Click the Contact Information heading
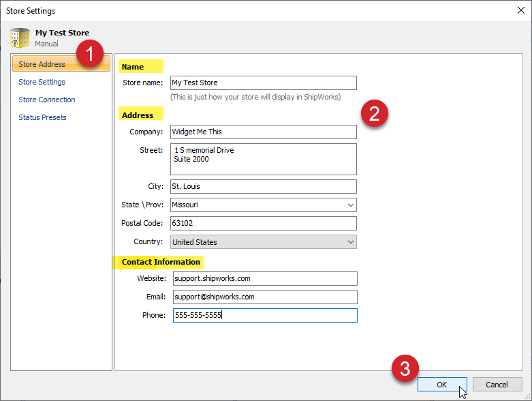The width and height of the screenshot is (532, 401). pos(161,262)
